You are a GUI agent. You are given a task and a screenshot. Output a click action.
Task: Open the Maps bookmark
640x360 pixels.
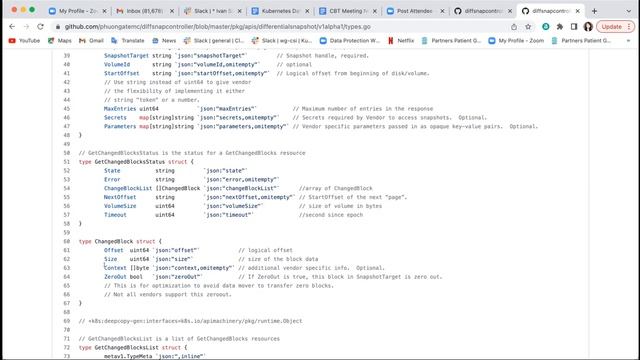[60, 40]
